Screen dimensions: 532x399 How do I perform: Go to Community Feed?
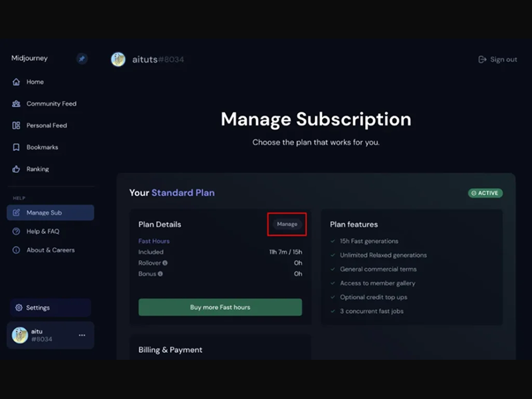(51, 104)
